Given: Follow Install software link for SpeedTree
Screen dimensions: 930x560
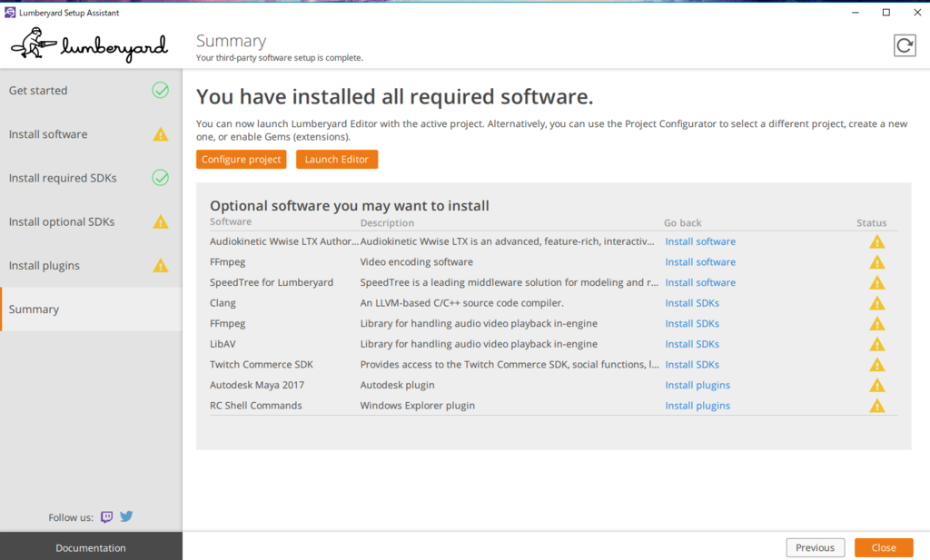Looking at the screenshot, I should (x=700, y=282).
